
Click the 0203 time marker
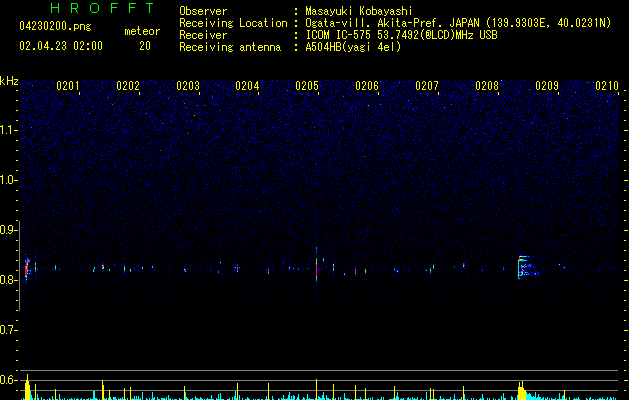coord(188,86)
